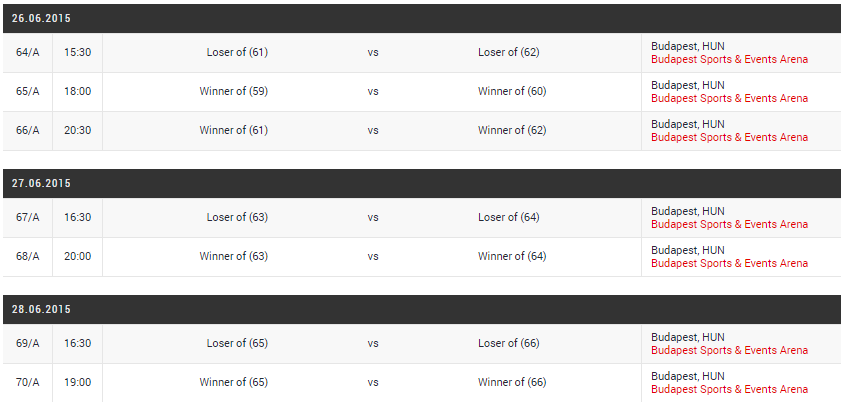This screenshot has height=402, width=844.
Task: Select the "Winner of (60)" team cell
Action: pyautogui.click(x=512, y=91)
